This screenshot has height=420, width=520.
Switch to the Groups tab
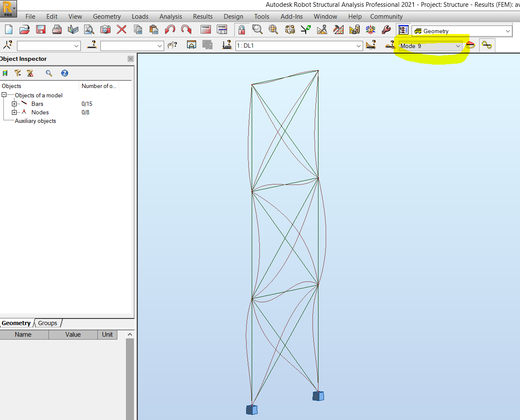click(x=47, y=323)
